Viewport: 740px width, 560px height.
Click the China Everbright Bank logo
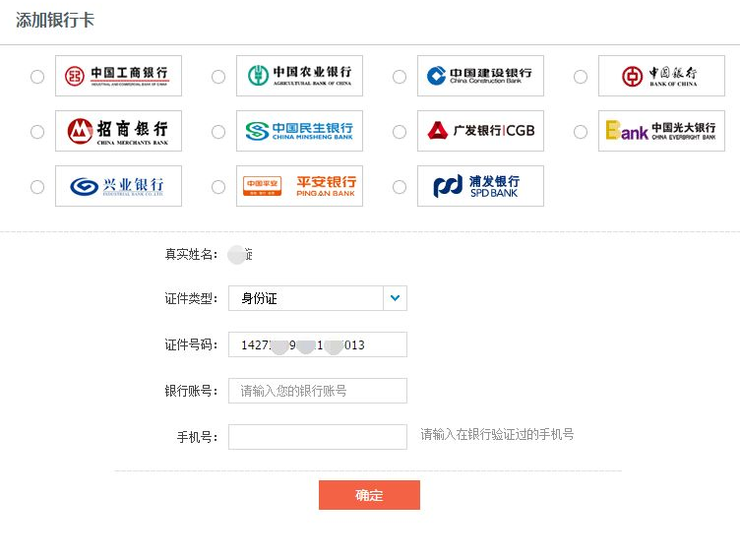[x=661, y=131]
